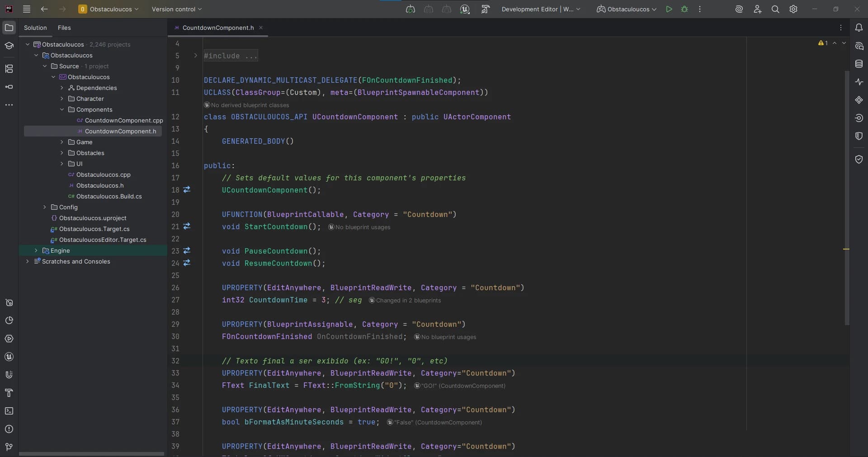This screenshot has height=457, width=868.
Task: Open the Git tool window icon
Action: (x=9, y=447)
